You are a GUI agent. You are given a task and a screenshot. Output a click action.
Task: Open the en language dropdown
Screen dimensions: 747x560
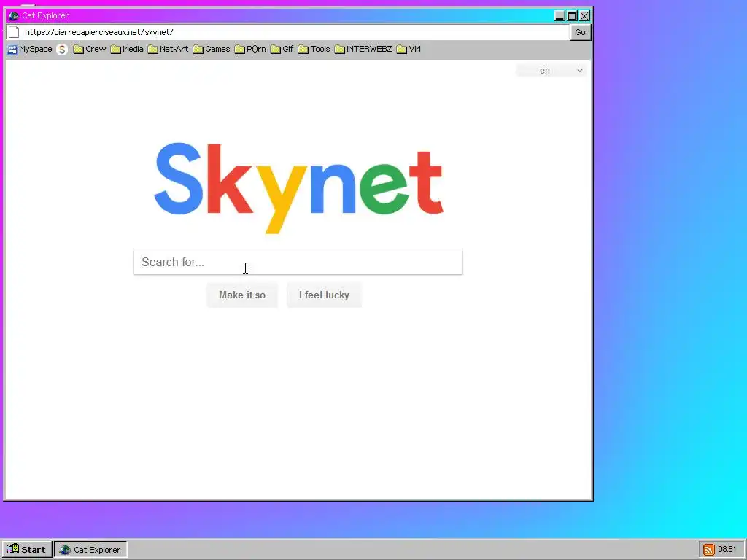coord(551,71)
